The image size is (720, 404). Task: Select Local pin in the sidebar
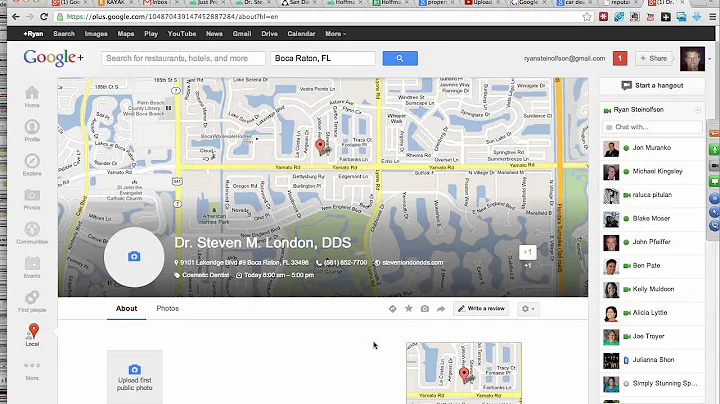coord(33,335)
